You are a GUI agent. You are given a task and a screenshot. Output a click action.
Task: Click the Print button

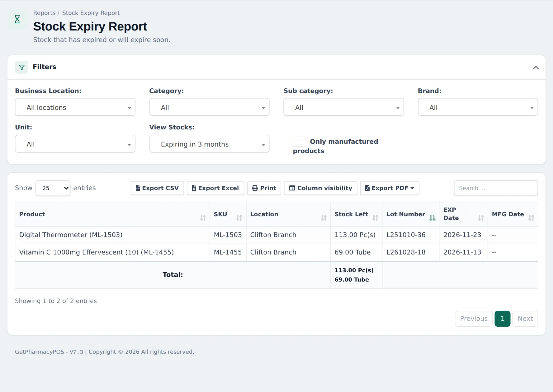[x=264, y=188]
